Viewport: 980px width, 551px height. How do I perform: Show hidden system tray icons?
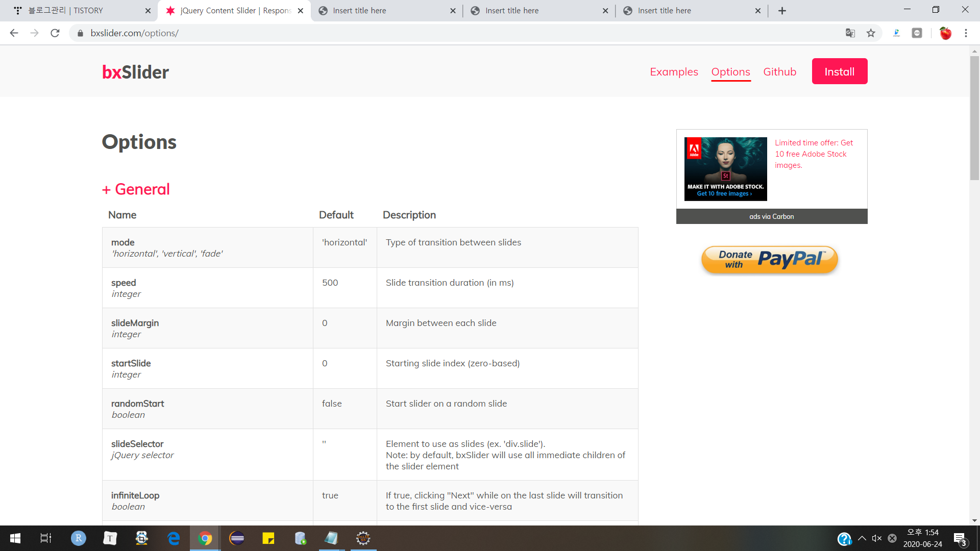[x=862, y=538]
